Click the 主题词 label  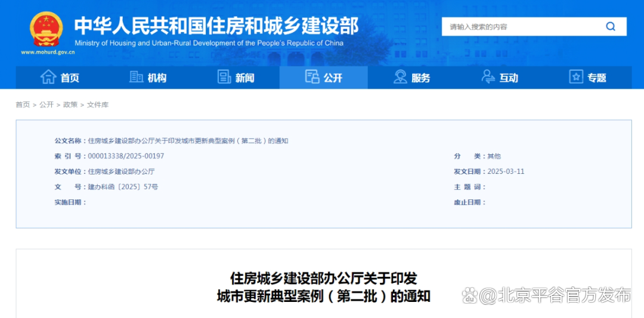point(470,187)
